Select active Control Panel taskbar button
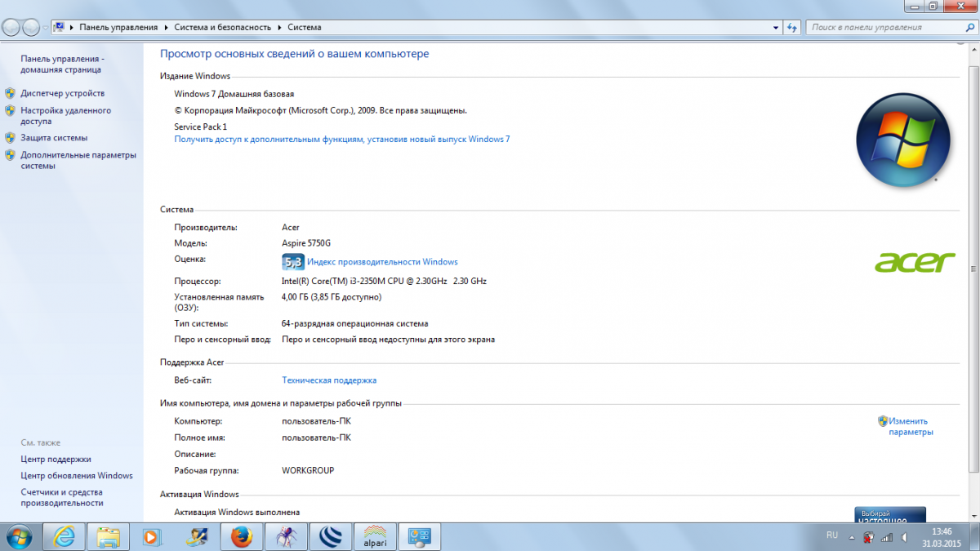The height and width of the screenshot is (551, 980). 419,537
